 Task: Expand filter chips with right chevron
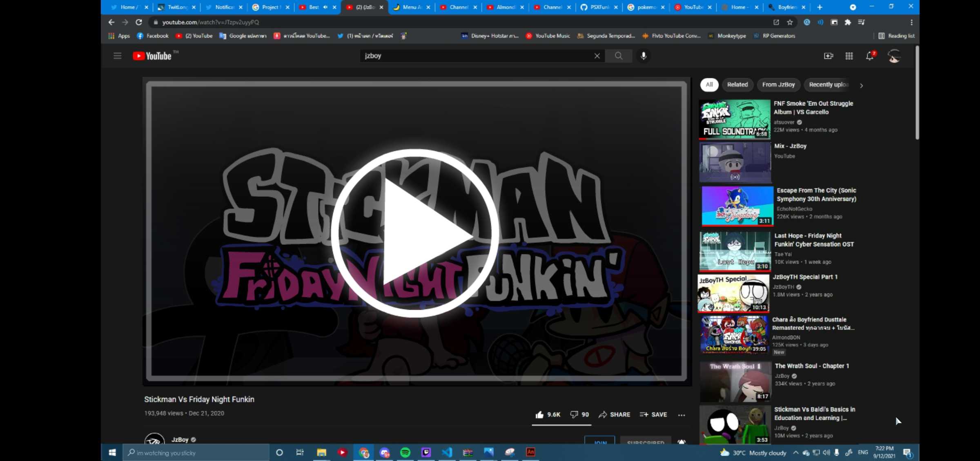coord(861,85)
